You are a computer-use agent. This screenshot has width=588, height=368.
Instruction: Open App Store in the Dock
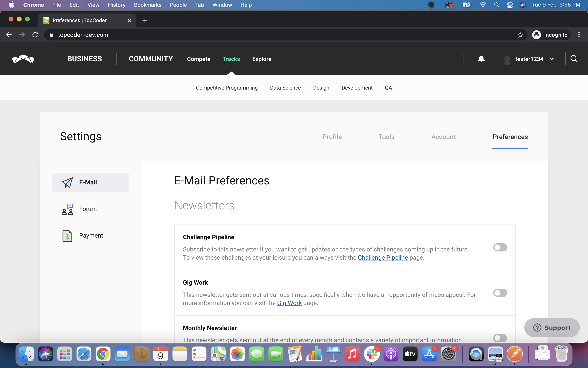pyautogui.click(x=429, y=354)
